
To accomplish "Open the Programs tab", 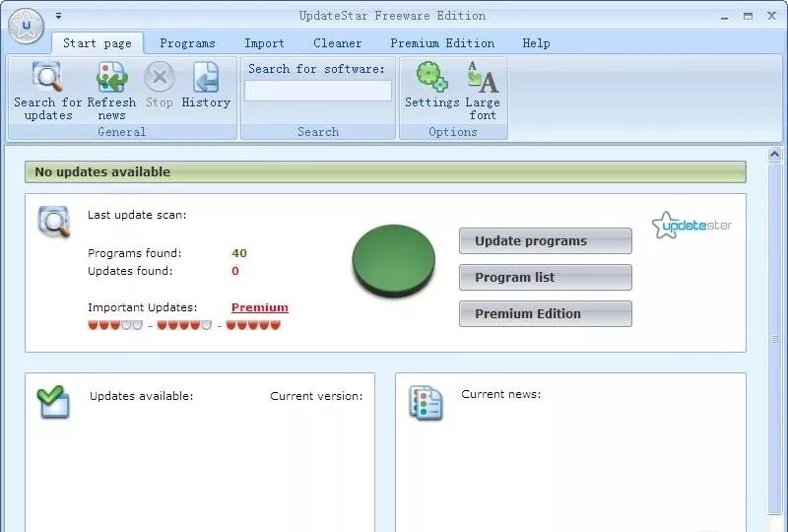I will (x=187, y=43).
